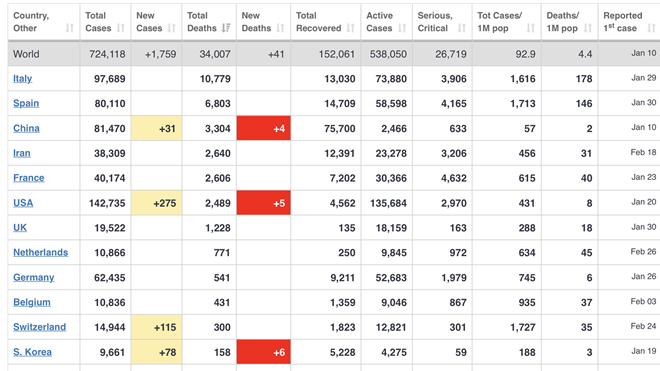
Task: Click USA red +5 new deaths cell
Action: [x=263, y=203]
